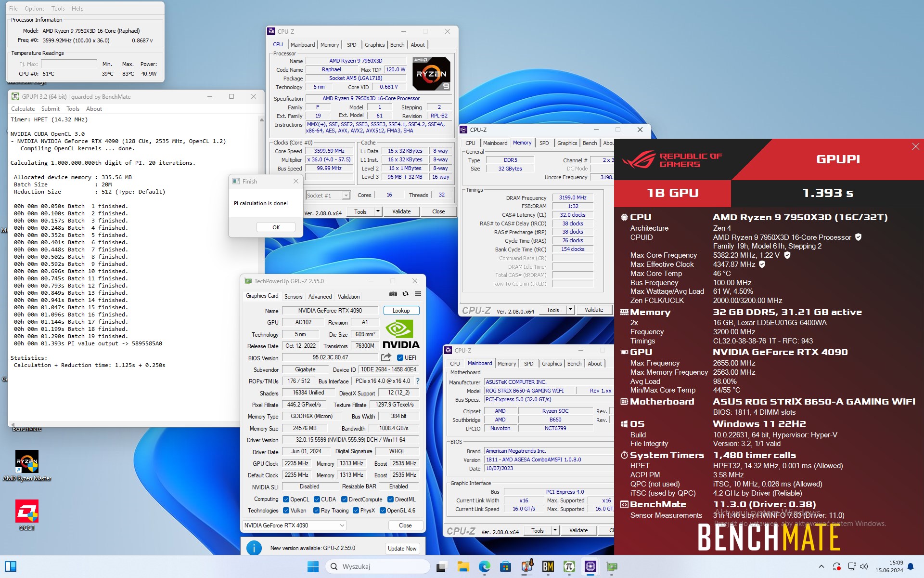Switch to the Advanced tab in GPU-Z
Screen dimensions: 924x578
[x=320, y=297]
